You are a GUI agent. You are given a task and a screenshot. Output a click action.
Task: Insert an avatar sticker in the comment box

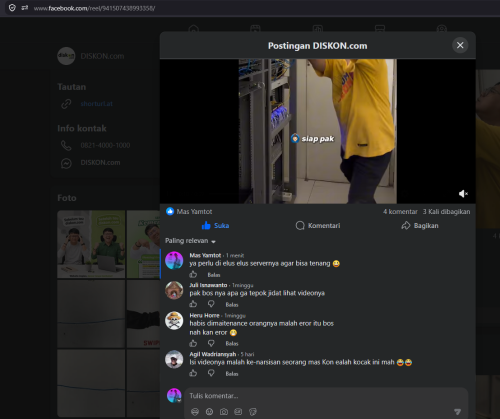195,412
